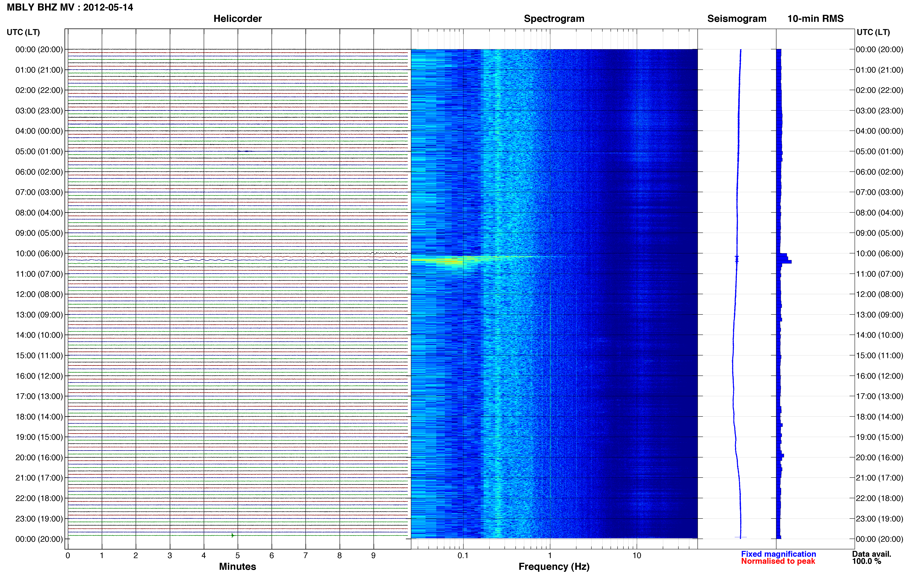
Task: Click the '3' minutes tick label
Action: pos(170,555)
